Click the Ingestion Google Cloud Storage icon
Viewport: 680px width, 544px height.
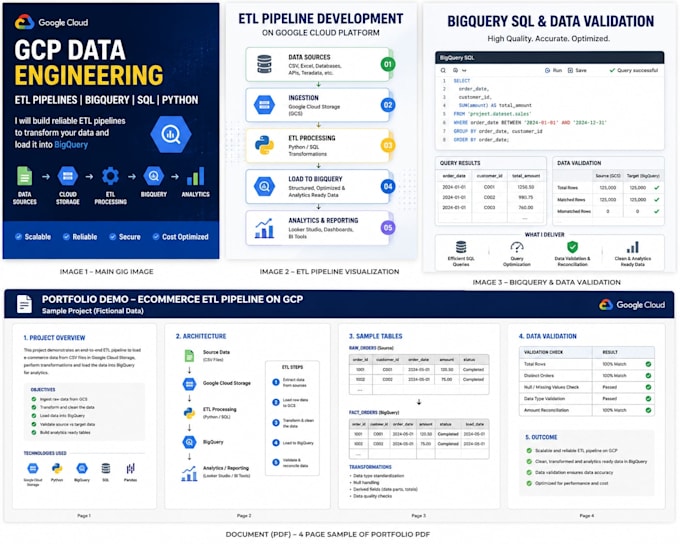coord(264,105)
